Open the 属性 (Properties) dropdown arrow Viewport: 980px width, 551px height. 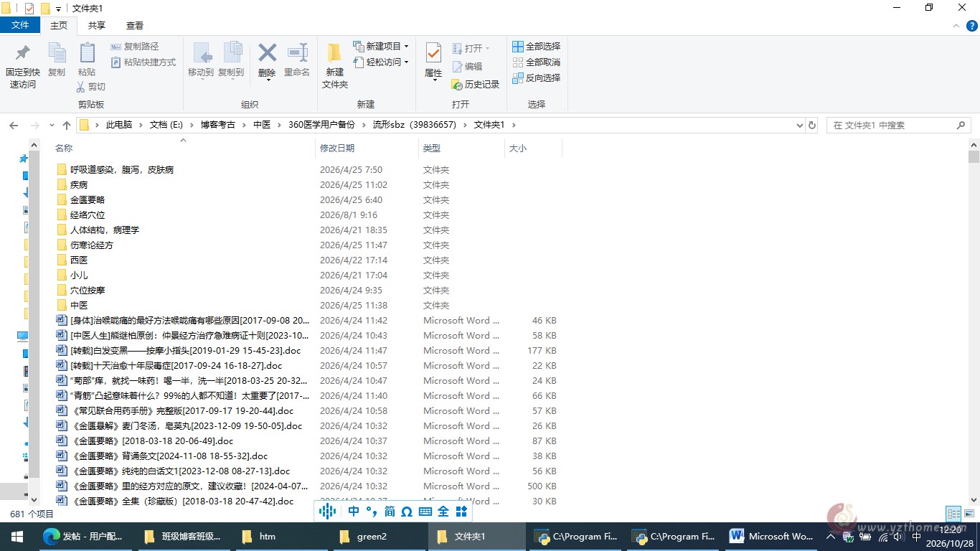click(x=433, y=80)
